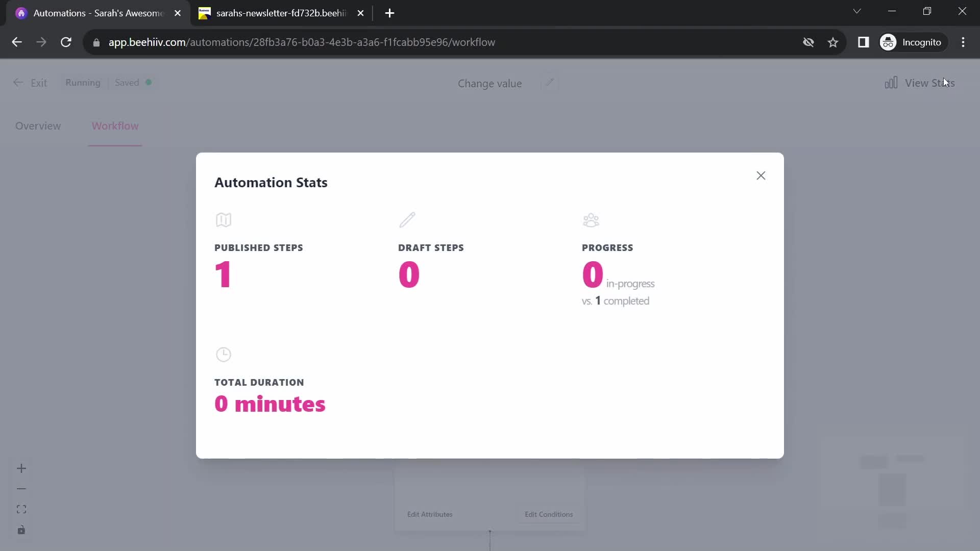Click the Change value automation title
Screen dimensions: 980x551
click(x=489, y=84)
